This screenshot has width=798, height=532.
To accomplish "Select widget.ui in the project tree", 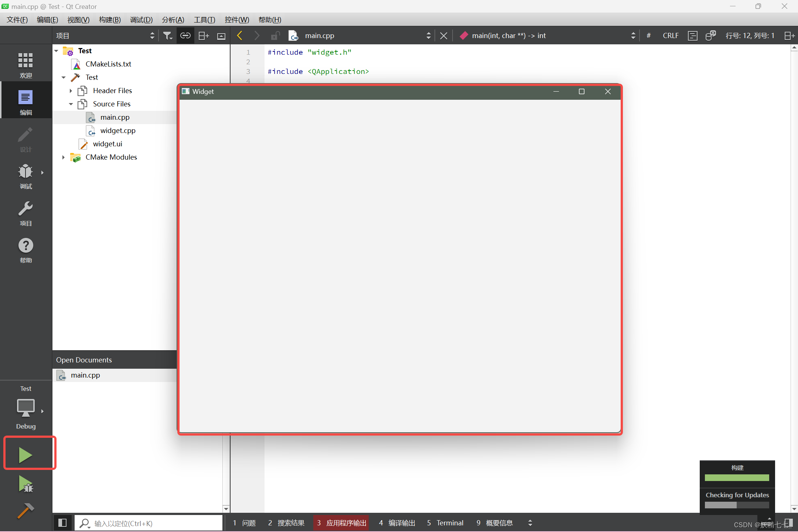I will coord(107,144).
